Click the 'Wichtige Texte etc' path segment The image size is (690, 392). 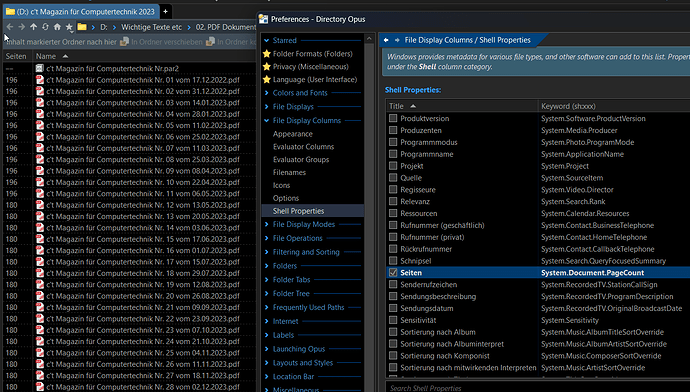[x=151, y=27]
